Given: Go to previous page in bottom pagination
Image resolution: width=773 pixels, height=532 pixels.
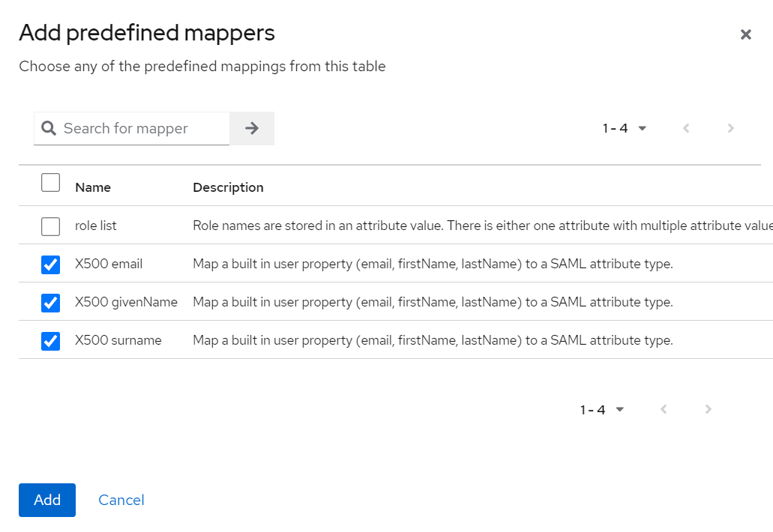Looking at the screenshot, I should (x=664, y=409).
